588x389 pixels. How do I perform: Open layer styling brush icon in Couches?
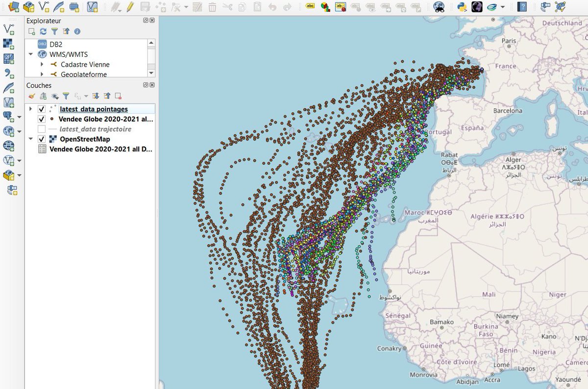pos(32,96)
